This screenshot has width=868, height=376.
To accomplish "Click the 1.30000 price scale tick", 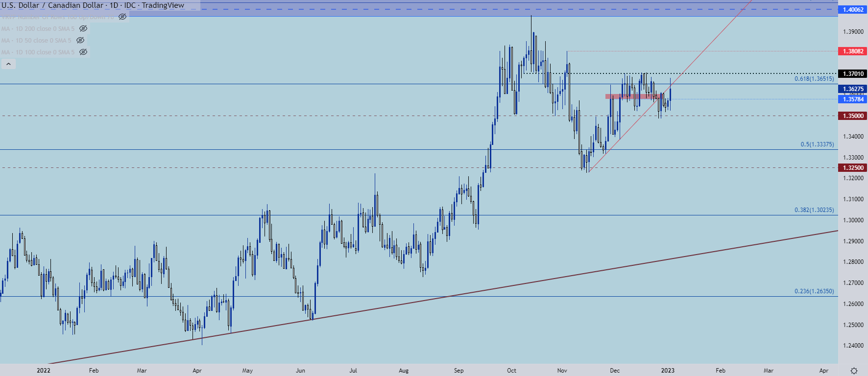I will click(853, 220).
